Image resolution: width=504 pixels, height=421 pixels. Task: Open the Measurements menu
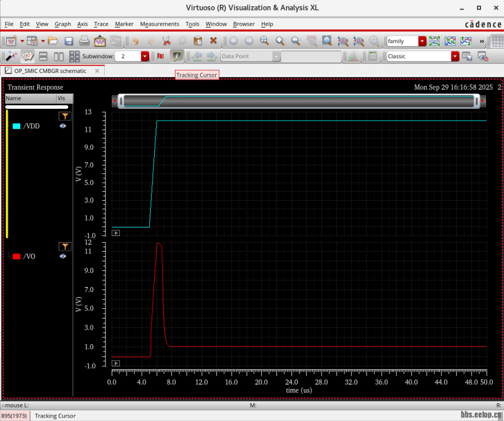click(x=159, y=24)
